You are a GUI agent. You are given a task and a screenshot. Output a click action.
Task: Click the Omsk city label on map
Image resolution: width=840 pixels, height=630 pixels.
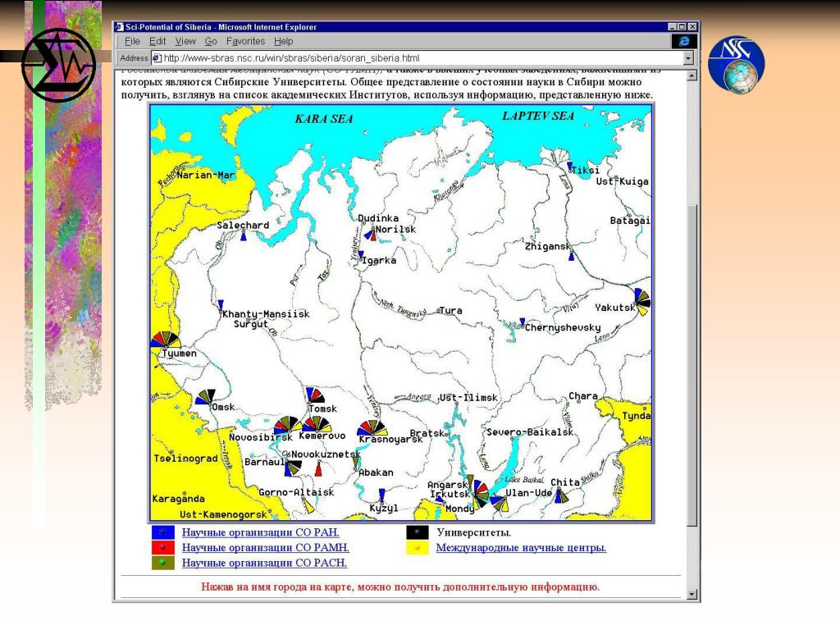[x=223, y=407]
